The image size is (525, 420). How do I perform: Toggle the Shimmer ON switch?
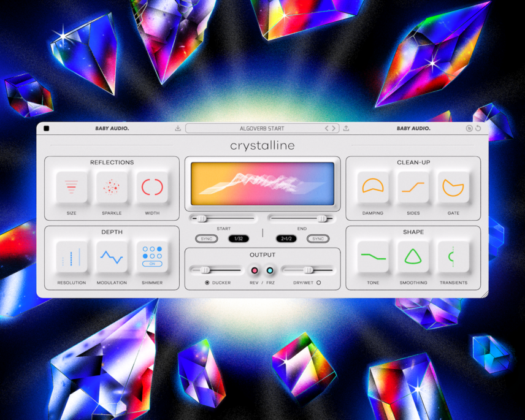tap(152, 264)
